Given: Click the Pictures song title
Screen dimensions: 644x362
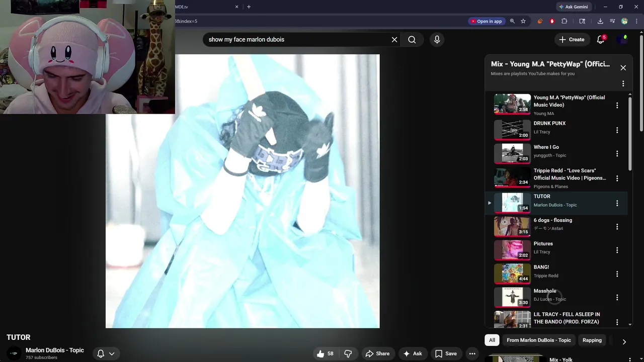Looking at the screenshot, I should pos(543,243).
